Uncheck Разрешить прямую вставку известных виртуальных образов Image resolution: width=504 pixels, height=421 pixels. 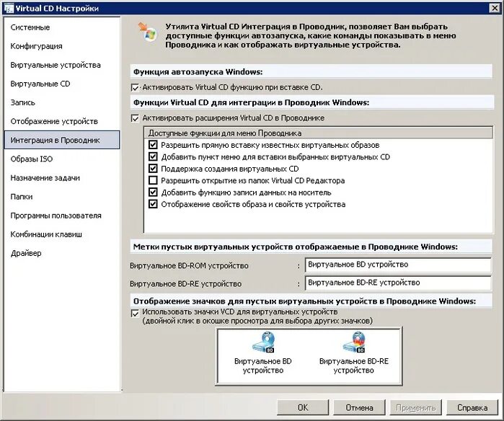[x=153, y=145]
